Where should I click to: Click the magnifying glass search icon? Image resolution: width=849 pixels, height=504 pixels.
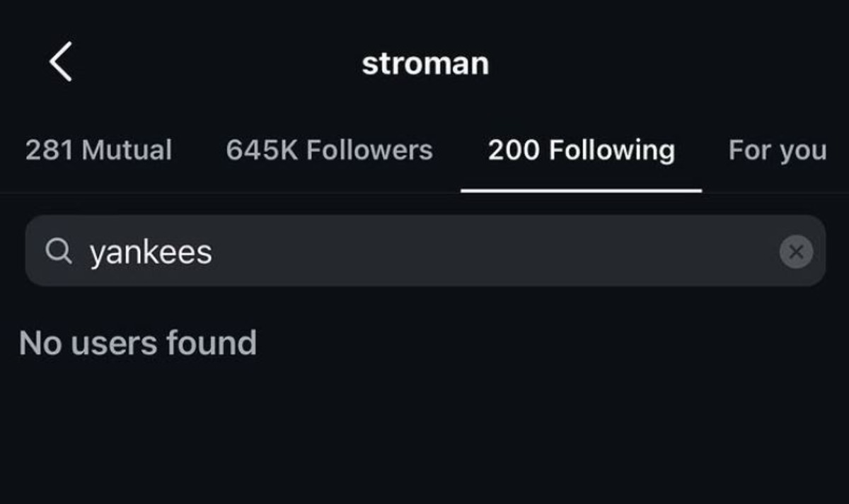(59, 251)
